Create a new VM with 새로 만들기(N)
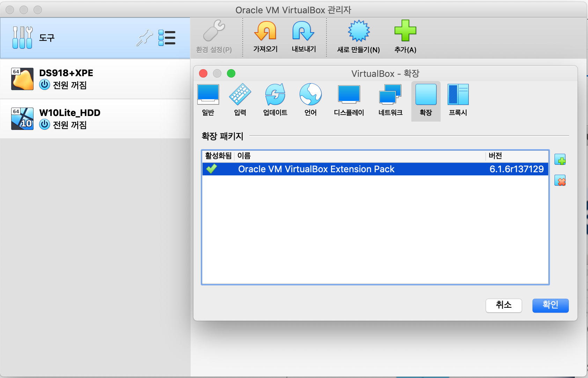This screenshot has width=588, height=378. pyautogui.click(x=359, y=37)
